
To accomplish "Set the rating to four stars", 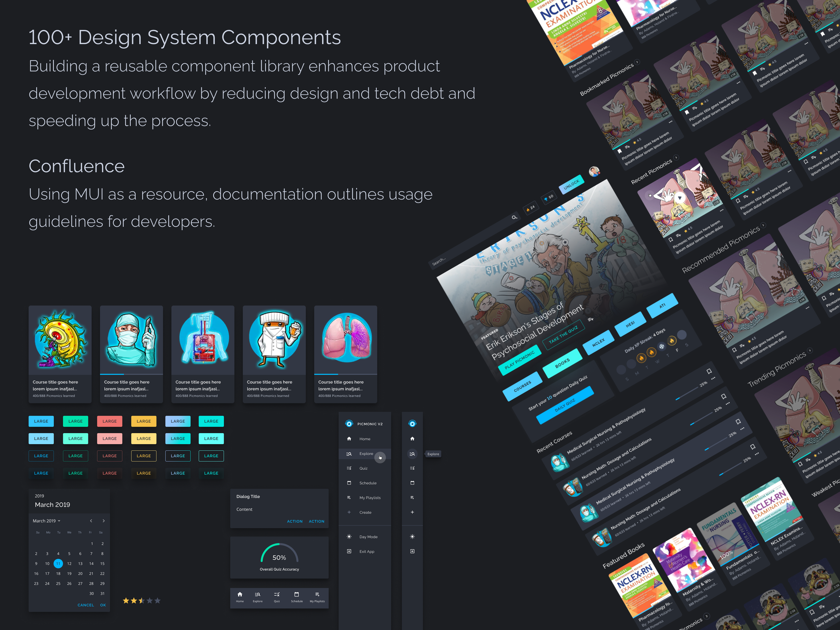I will tap(150, 600).
